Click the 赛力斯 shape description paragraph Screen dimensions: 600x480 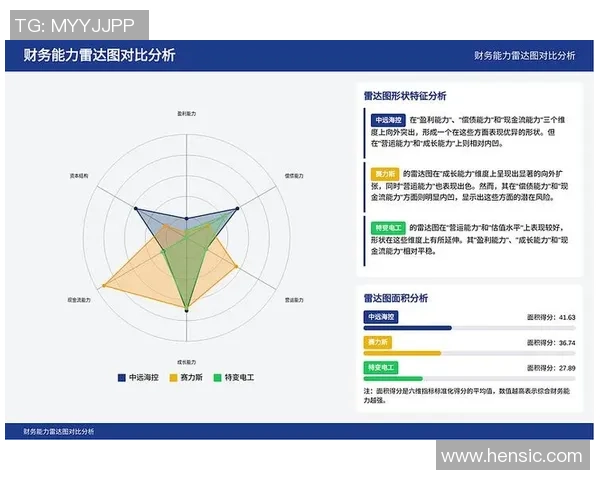tap(470, 186)
